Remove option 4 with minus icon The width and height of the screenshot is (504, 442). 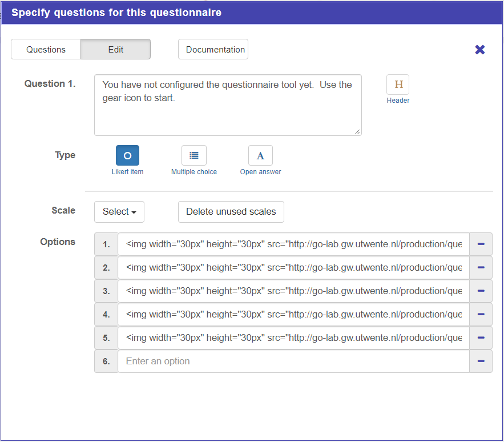tap(481, 315)
